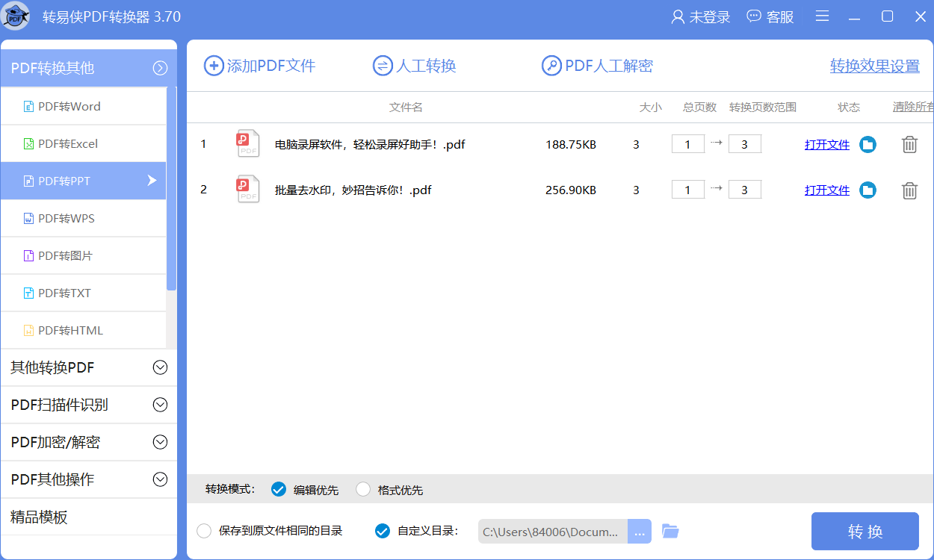Viewport: 934px width, 560px height.
Task: Select PDF转图片 in the sidebar
Action: [x=84, y=255]
